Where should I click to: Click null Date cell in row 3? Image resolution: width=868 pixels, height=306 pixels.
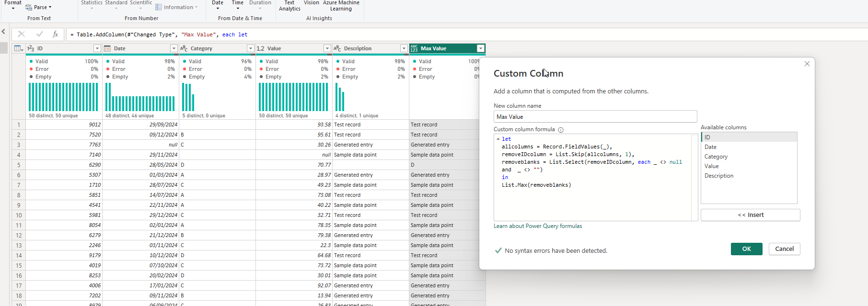coord(140,145)
